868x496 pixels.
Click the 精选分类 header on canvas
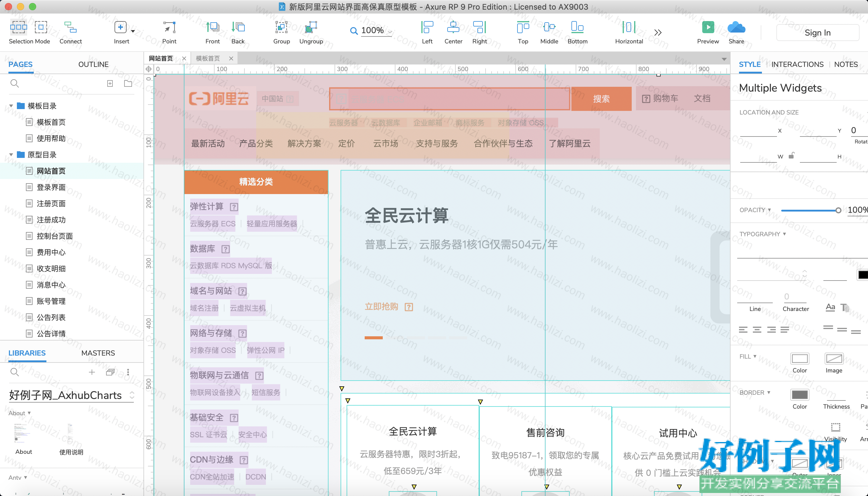coord(256,182)
